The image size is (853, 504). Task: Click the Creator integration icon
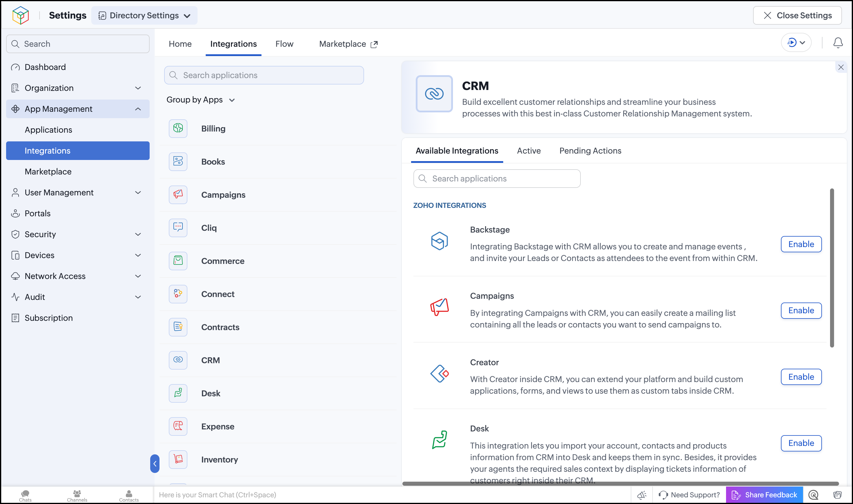click(439, 374)
